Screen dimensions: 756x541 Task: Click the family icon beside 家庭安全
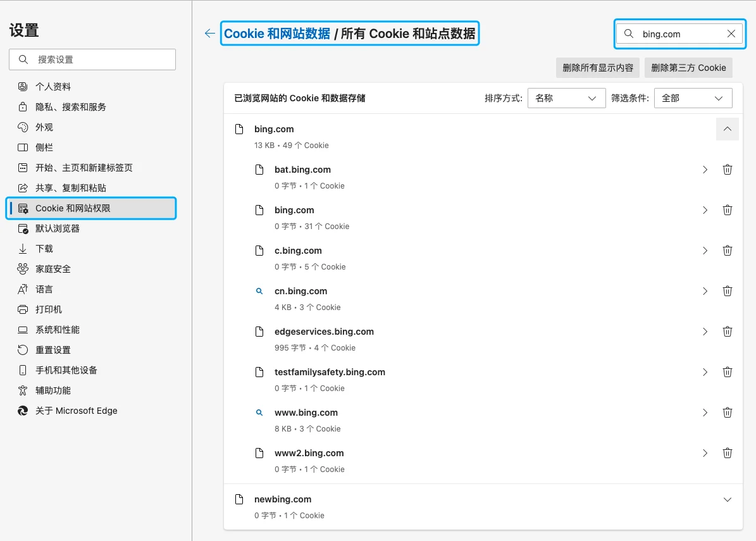(x=23, y=269)
